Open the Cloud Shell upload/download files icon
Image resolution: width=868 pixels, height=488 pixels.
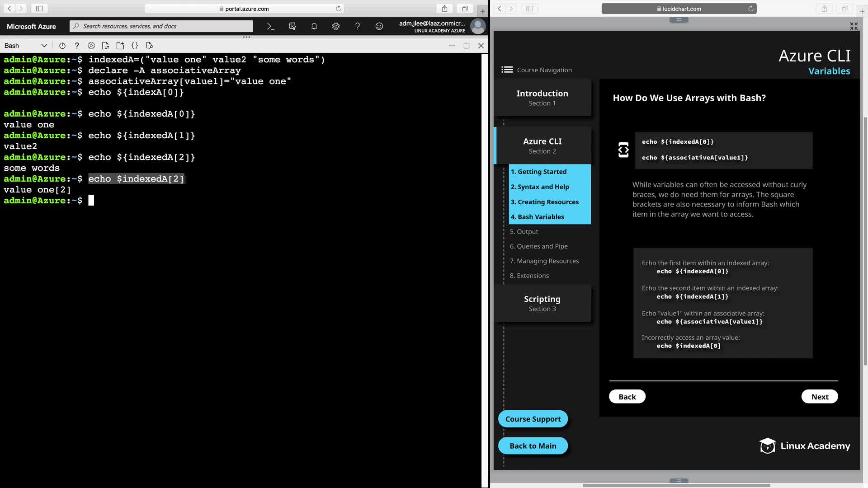[105, 46]
